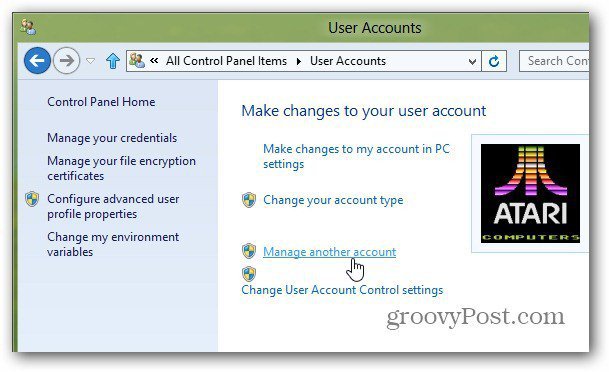Open Manage your file encryption certificates
The width and height of the screenshot is (609, 372).
pos(121,168)
